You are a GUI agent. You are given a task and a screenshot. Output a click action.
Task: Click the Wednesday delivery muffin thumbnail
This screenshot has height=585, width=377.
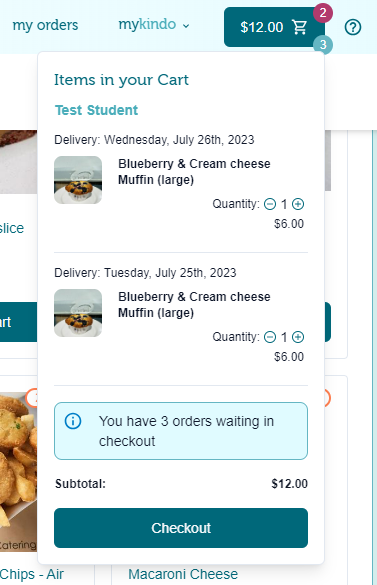tap(78, 180)
